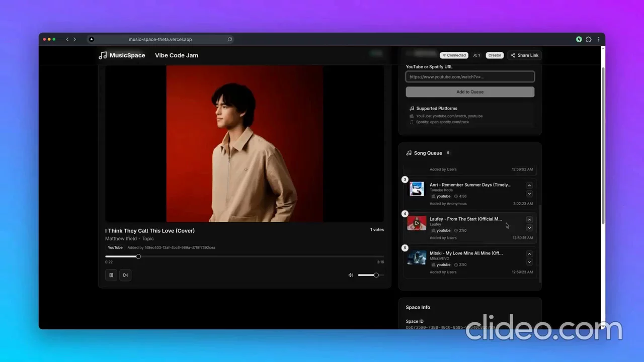Click the song title I Think They Call This Love
This screenshot has width=644, height=362.
coord(150,231)
